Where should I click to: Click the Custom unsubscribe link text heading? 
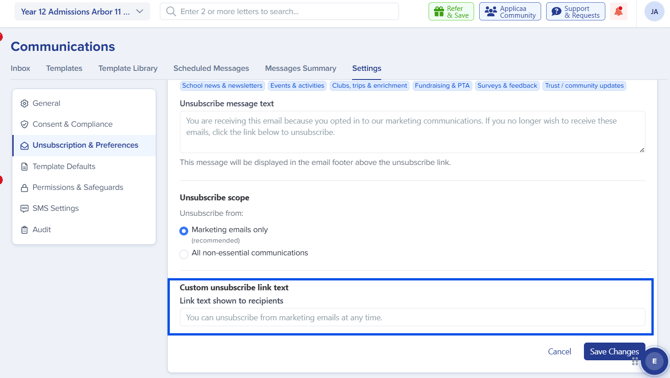[234, 287]
